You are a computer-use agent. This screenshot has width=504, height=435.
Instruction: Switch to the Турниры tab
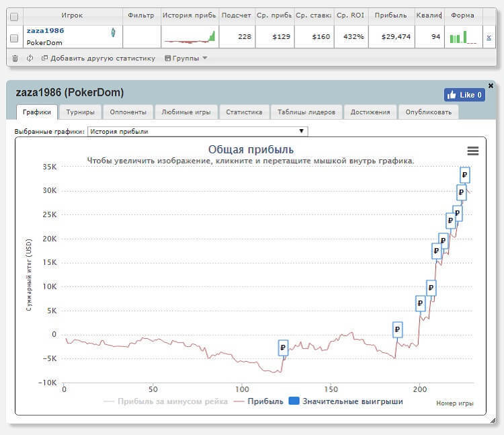click(x=80, y=112)
